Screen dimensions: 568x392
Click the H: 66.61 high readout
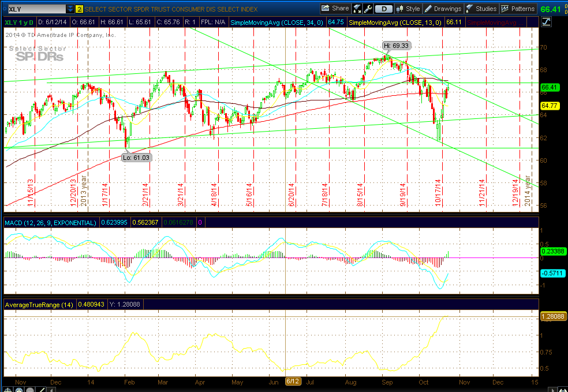(112, 23)
